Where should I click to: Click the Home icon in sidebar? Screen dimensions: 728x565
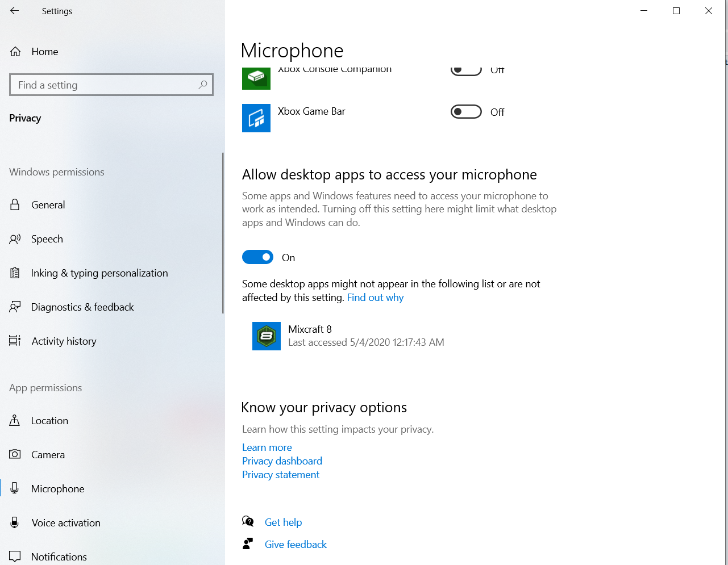coord(15,52)
